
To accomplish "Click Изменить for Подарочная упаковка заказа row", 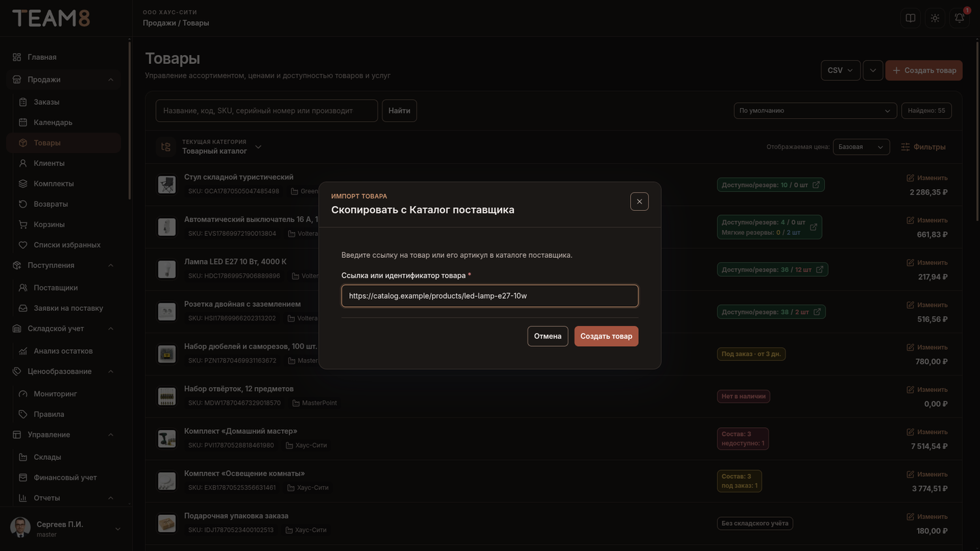I will (x=927, y=516).
